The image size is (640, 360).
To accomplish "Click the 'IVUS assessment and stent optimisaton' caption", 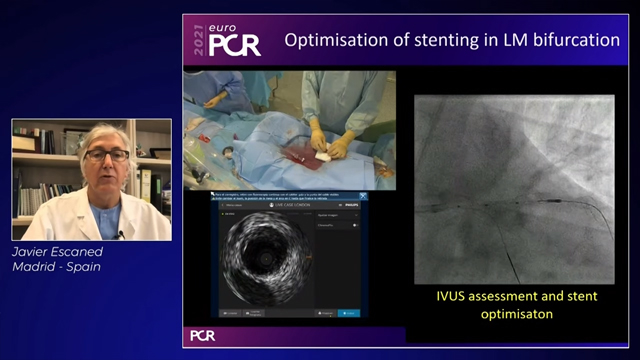I will pos(517,305).
